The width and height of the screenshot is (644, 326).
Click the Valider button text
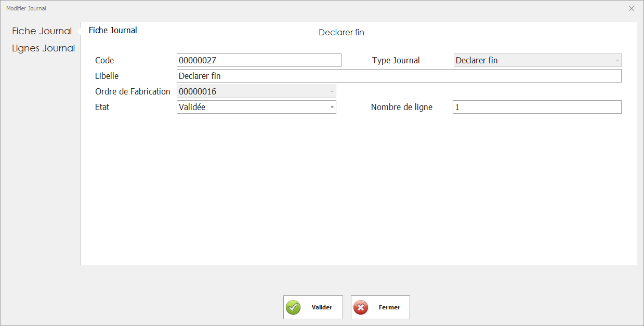(322, 307)
